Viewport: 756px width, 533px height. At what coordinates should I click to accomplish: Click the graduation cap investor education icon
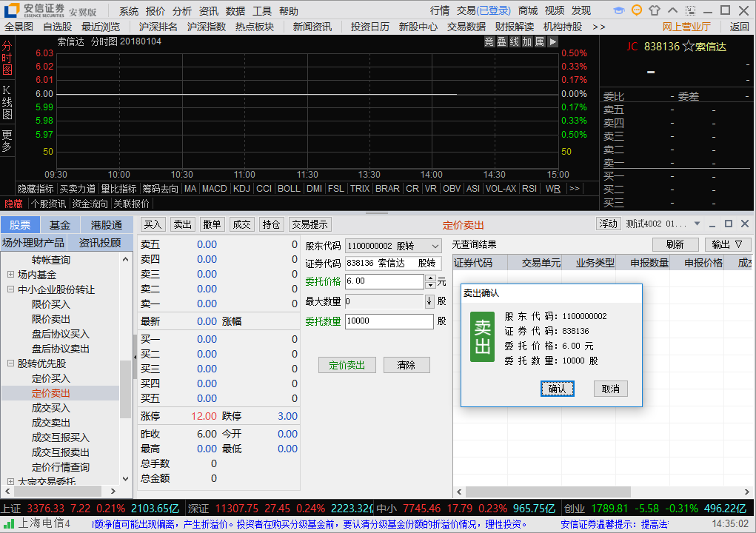coord(619,10)
